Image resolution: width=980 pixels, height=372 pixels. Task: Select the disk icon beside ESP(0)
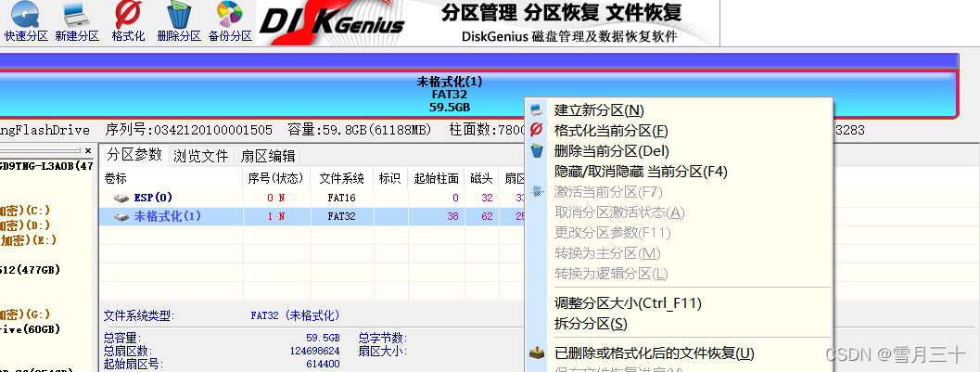[x=121, y=199]
